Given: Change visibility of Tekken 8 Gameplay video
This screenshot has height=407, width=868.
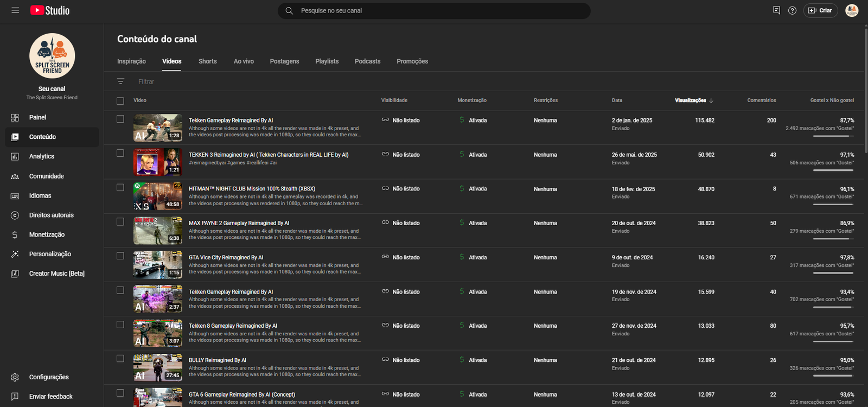Looking at the screenshot, I should tap(401, 326).
